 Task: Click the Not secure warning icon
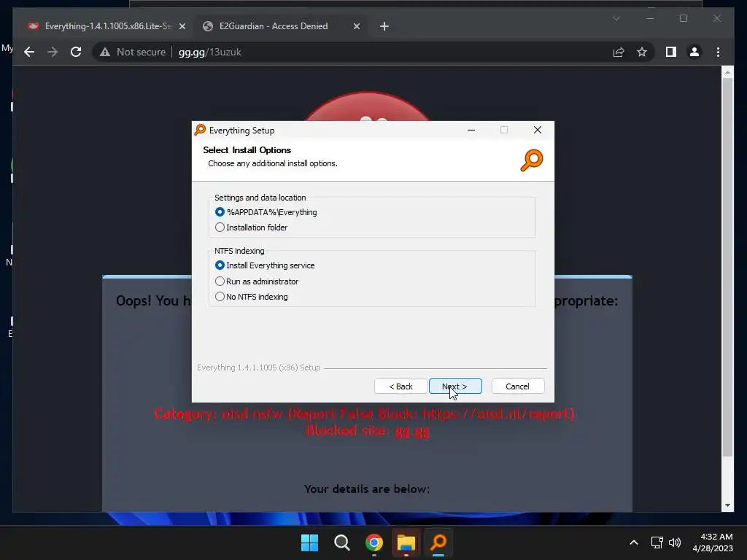pos(105,52)
